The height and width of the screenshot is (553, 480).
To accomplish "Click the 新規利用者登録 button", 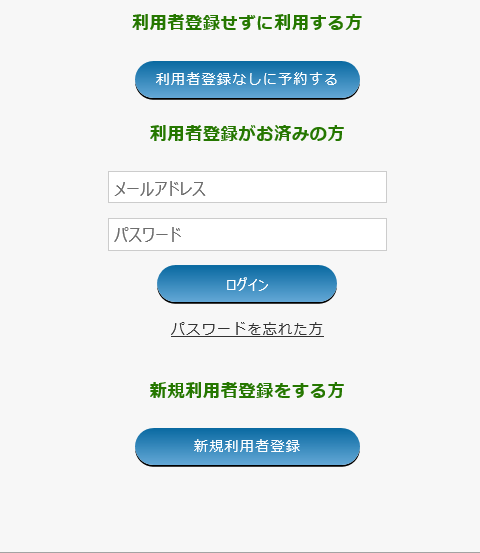I will coord(247,446).
